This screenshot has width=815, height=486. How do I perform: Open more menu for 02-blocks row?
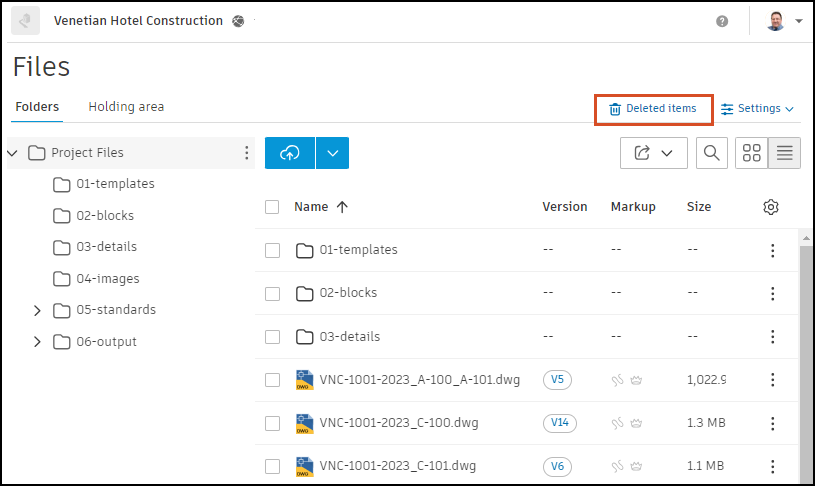pyautogui.click(x=772, y=293)
